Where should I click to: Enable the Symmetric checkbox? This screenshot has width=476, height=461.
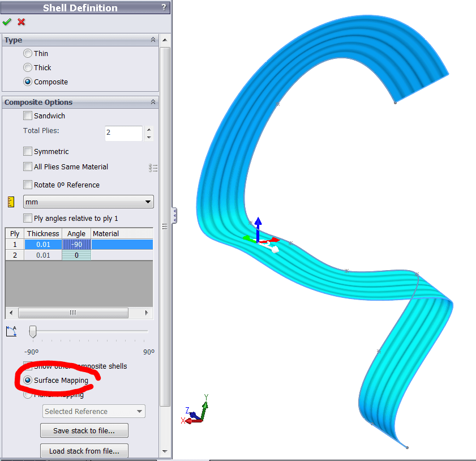click(x=28, y=151)
